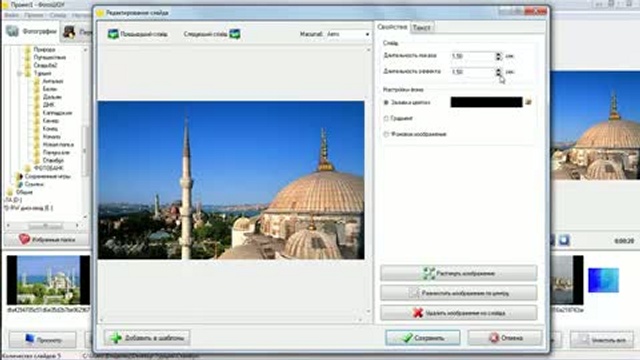Select the Gradient background radio option
This screenshot has height=360, width=640.
point(386,118)
